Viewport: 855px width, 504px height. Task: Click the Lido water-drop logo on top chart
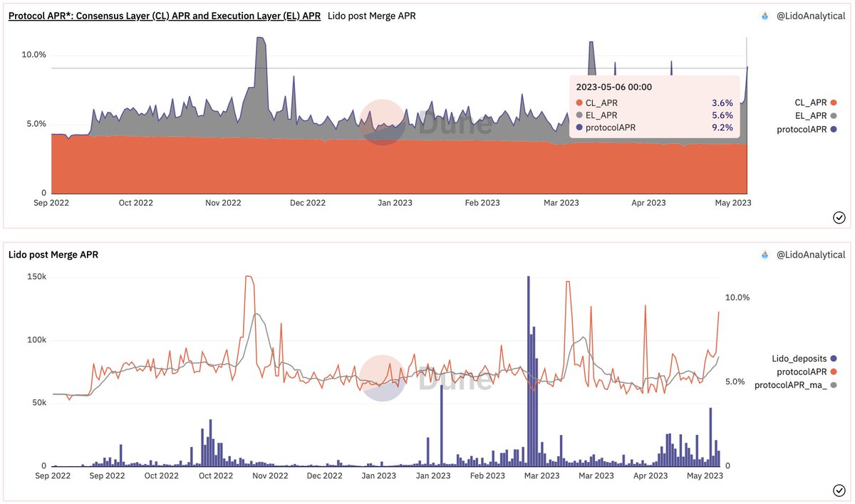point(763,15)
